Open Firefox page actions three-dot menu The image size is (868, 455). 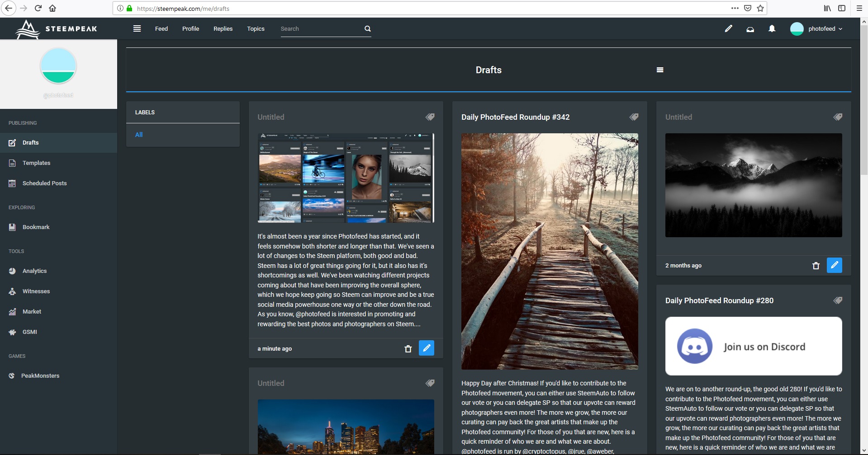[x=735, y=8]
